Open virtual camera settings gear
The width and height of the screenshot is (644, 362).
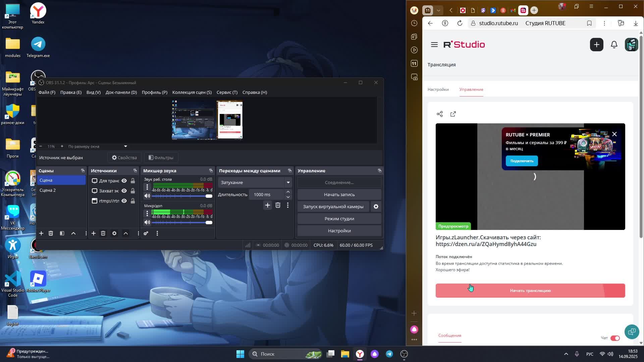[376, 207]
